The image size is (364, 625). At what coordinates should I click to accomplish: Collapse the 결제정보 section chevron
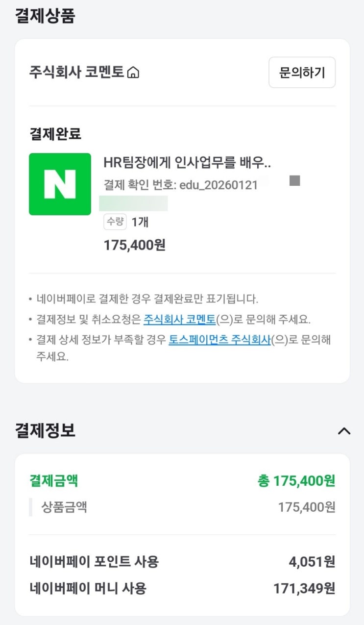coord(344,431)
